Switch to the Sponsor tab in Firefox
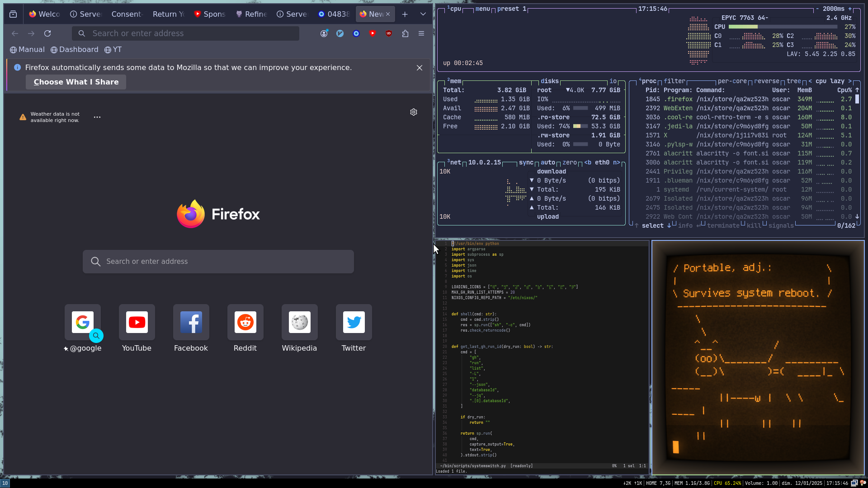The height and width of the screenshot is (488, 868). coord(210,14)
